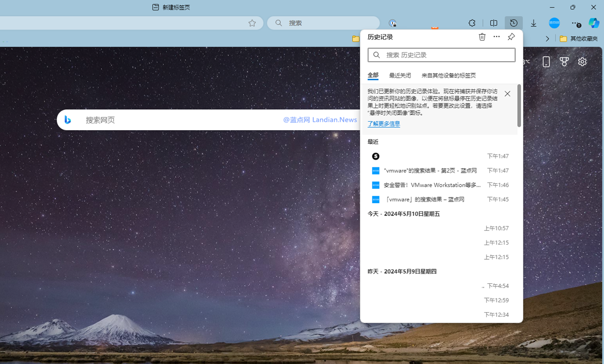Dismiss the history update notice
The width and height of the screenshot is (604, 364).
[507, 94]
